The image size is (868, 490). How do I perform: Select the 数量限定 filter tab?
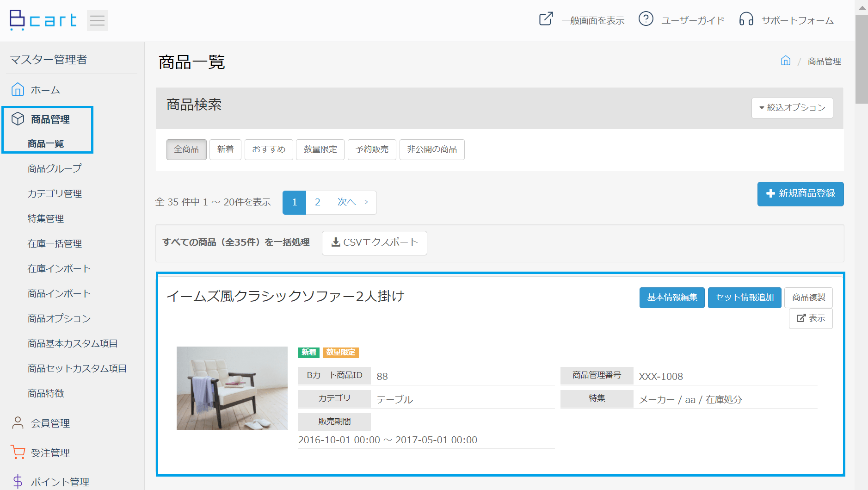(x=320, y=149)
